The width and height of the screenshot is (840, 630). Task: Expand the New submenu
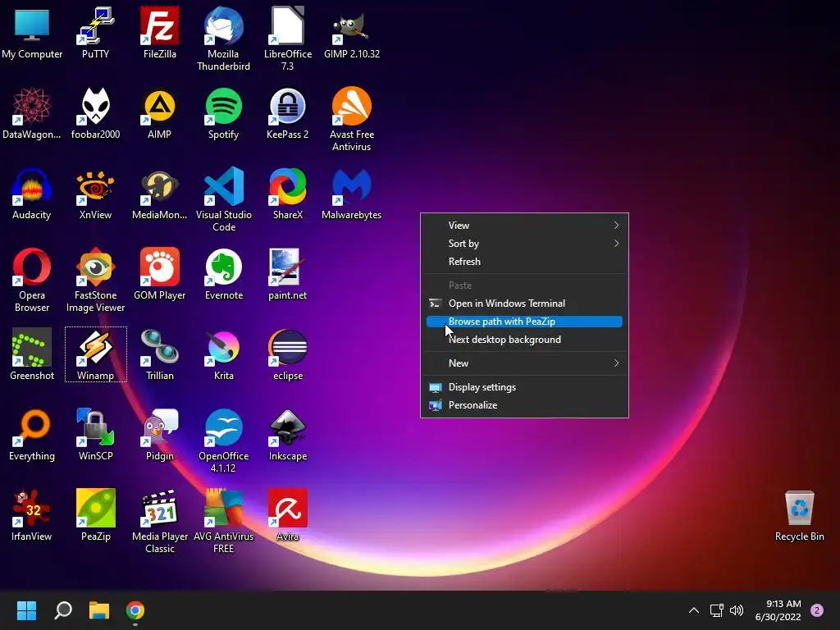coord(524,363)
